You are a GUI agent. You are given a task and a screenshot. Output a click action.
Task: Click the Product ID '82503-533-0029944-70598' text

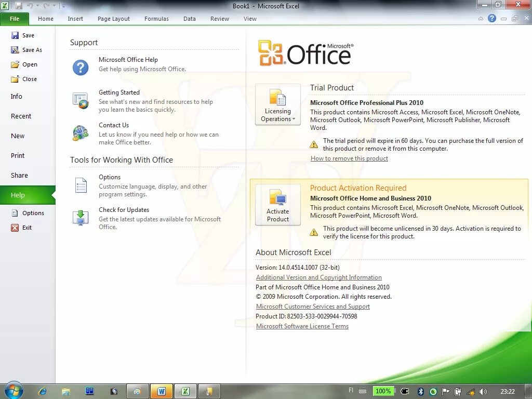[322, 316]
